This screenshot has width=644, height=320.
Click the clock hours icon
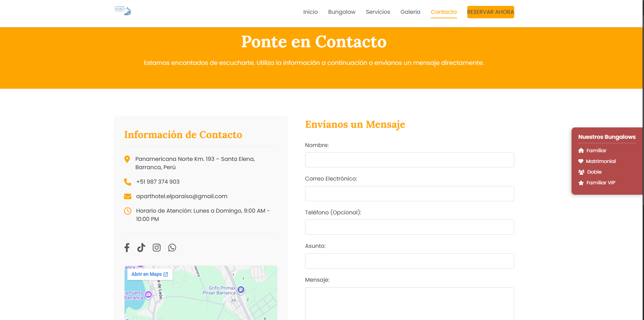point(127,211)
